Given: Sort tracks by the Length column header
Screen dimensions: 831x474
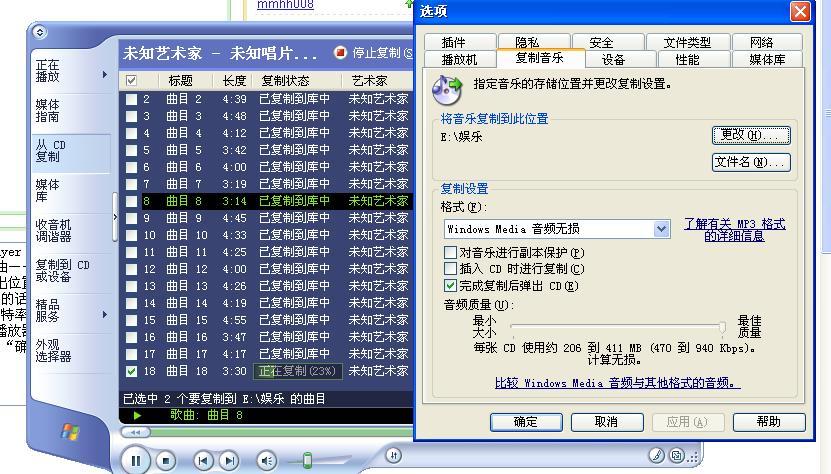Looking at the screenshot, I should (234, 81).
